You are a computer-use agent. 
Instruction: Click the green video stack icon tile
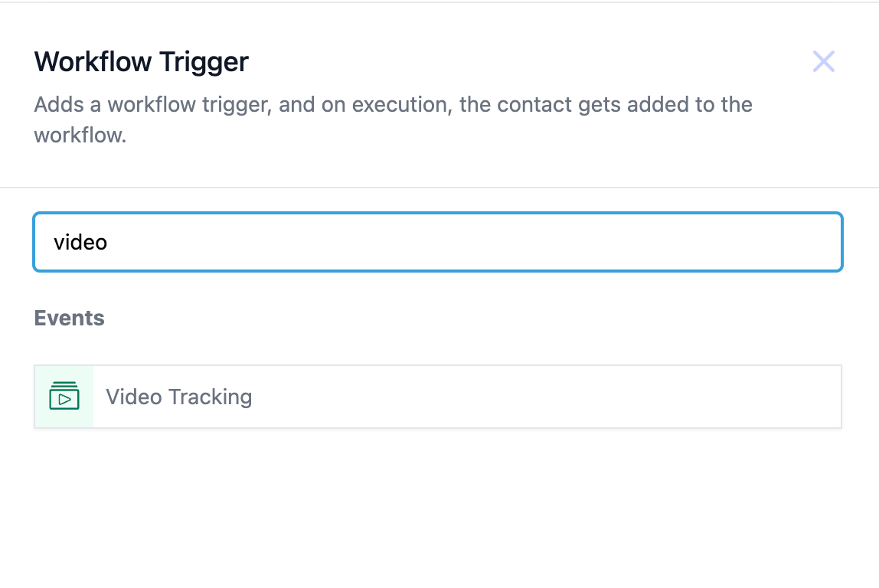[64, 396]
